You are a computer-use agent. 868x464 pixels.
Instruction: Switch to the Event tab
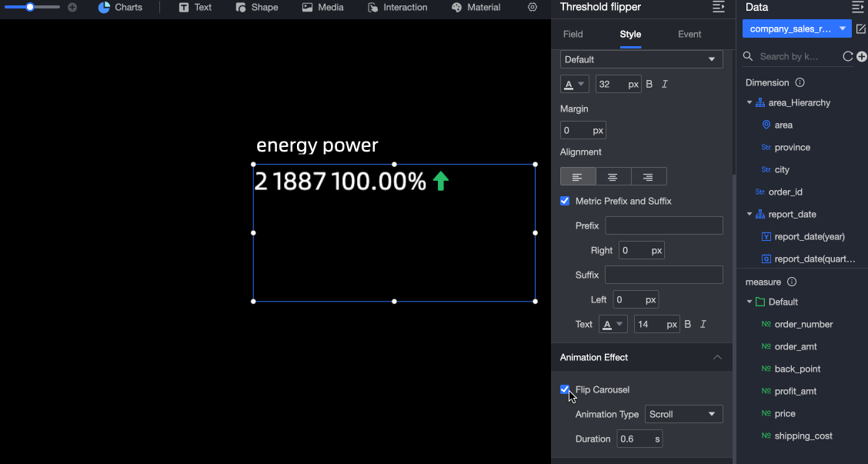689,35
